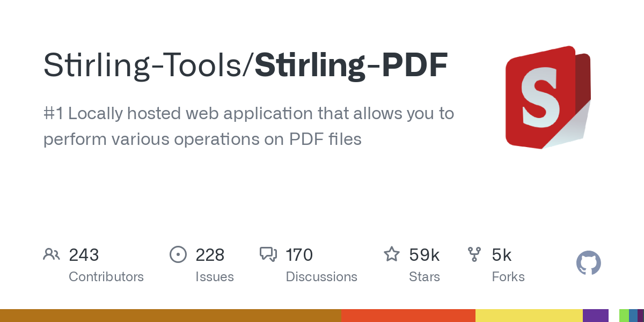Click the Forks label
This screenshot has height=322, width=644.
508,277
